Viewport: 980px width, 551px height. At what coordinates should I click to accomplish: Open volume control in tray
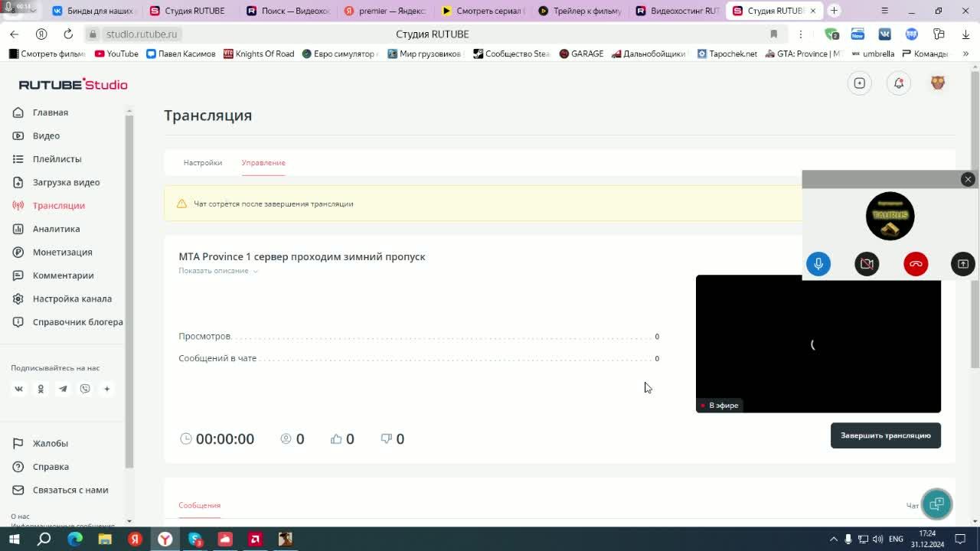[877, 539]
